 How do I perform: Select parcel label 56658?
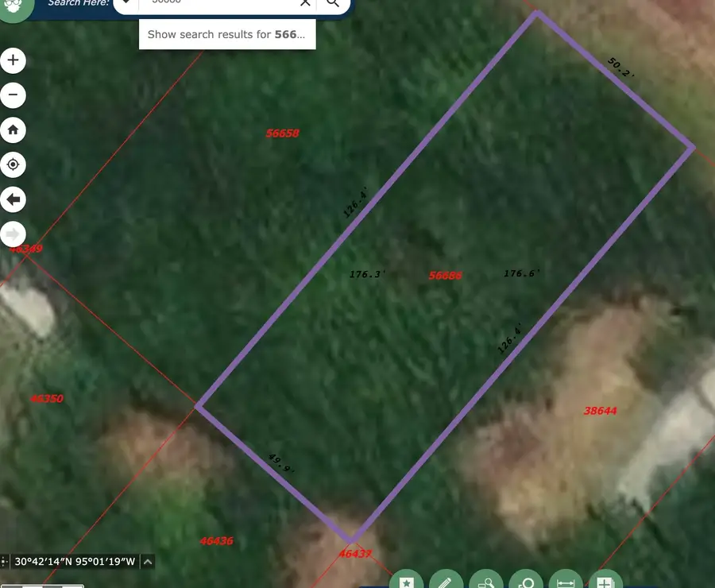pyautogui.click(x=282, y=133)
